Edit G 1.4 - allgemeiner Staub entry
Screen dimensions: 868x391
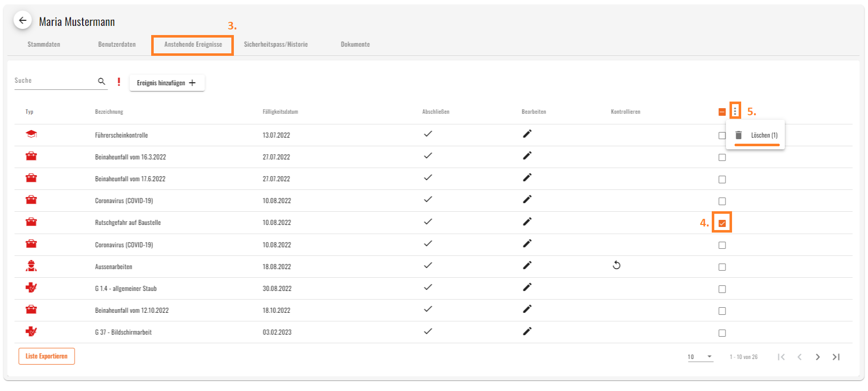pyautogui.click(x=527, y=287)
